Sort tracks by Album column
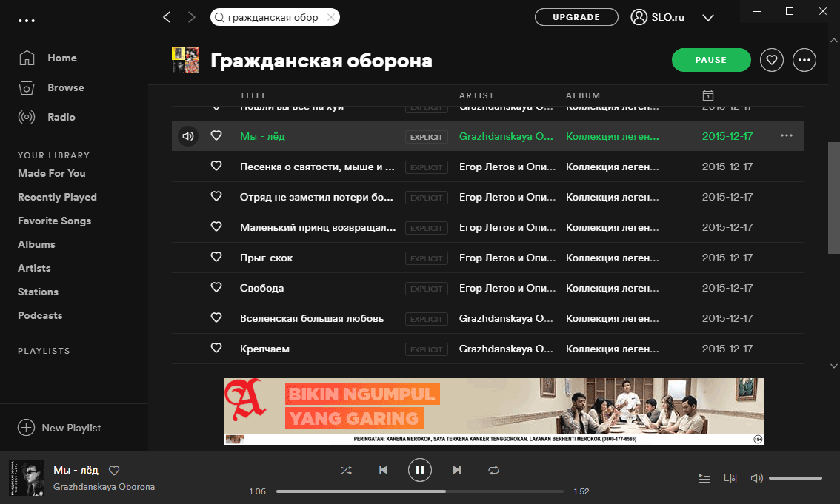The image size is (840, 504). [583, 95]
